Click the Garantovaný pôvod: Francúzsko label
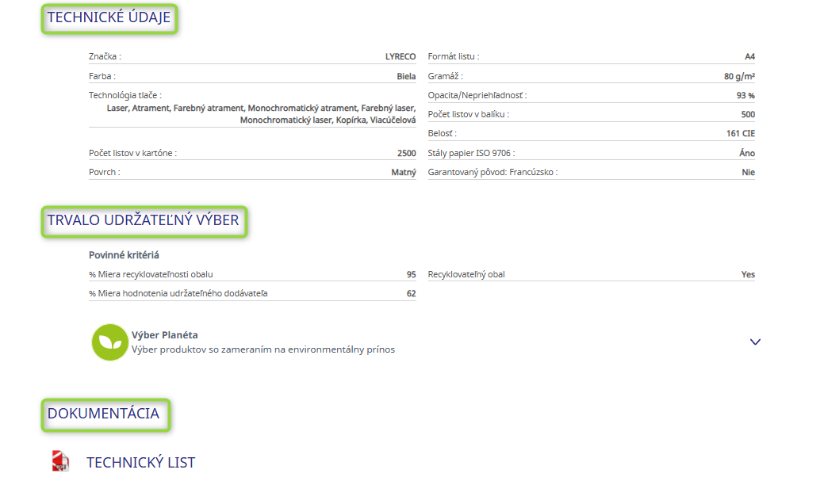This screenshot has height=504, width=824. coord(492,173)
